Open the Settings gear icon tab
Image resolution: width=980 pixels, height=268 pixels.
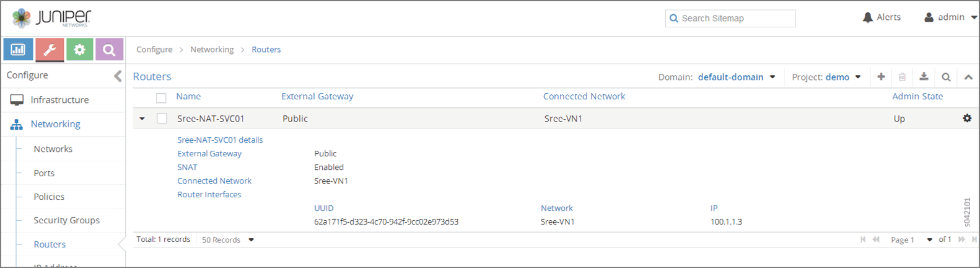pyautogui.click(x=79, y=50)
